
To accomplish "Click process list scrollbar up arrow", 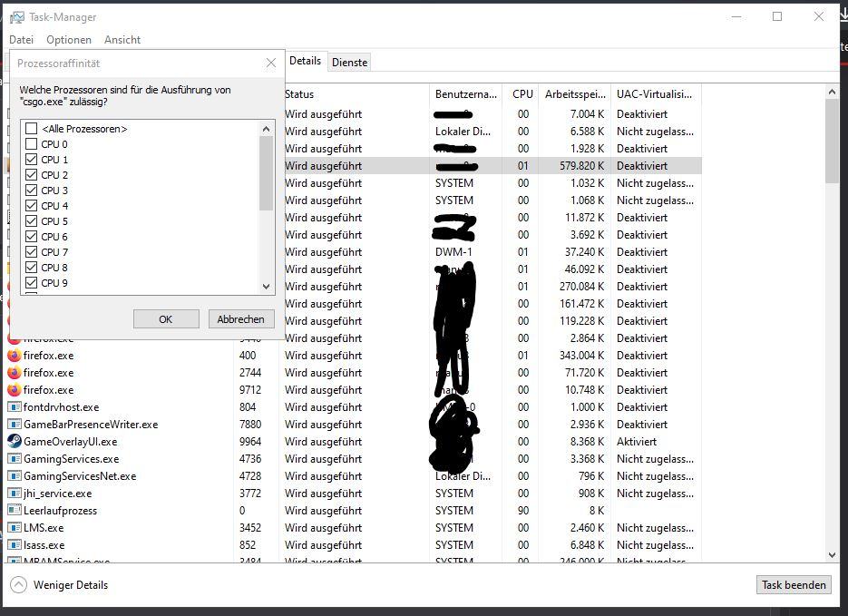I will pyautogui.click(x=832, y=92).
